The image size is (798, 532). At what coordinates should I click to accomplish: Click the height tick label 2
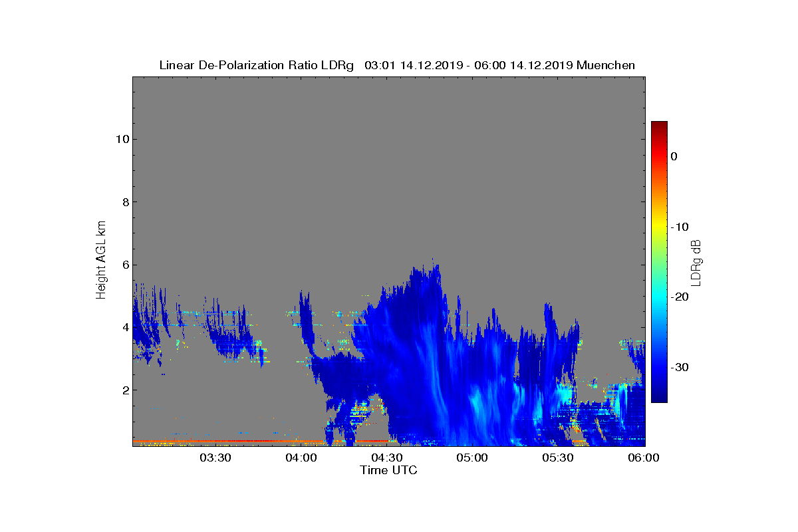(124, 390)
